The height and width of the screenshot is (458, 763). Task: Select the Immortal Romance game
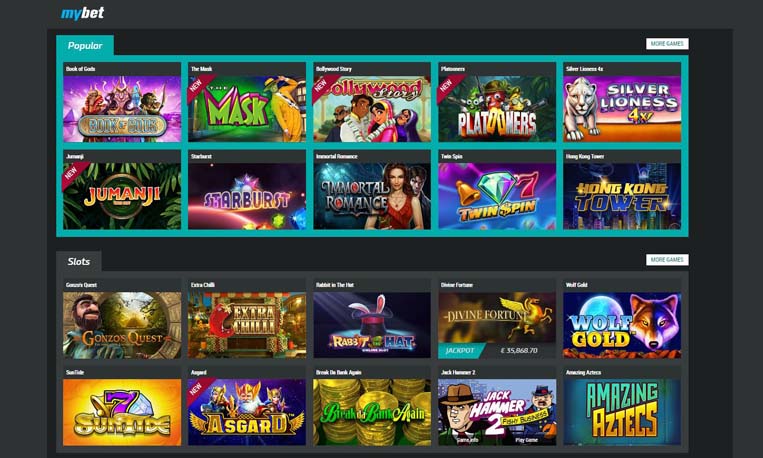[372, 189]
